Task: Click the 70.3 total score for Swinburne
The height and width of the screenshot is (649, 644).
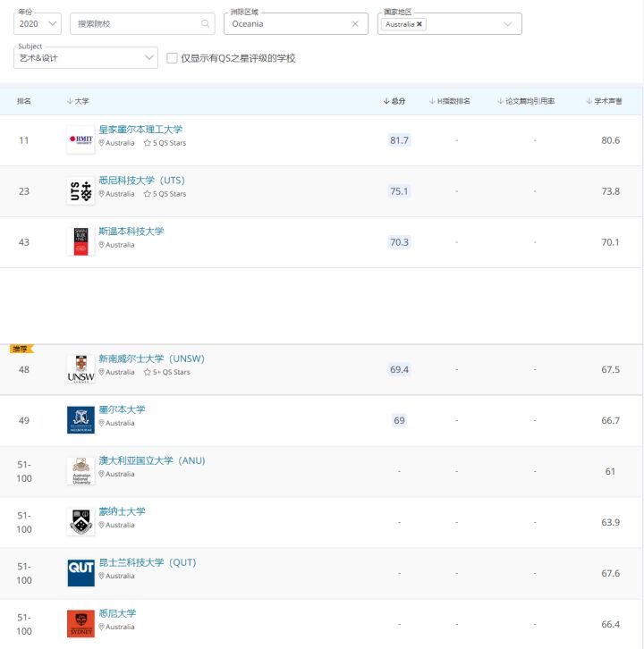Action: 399,242
